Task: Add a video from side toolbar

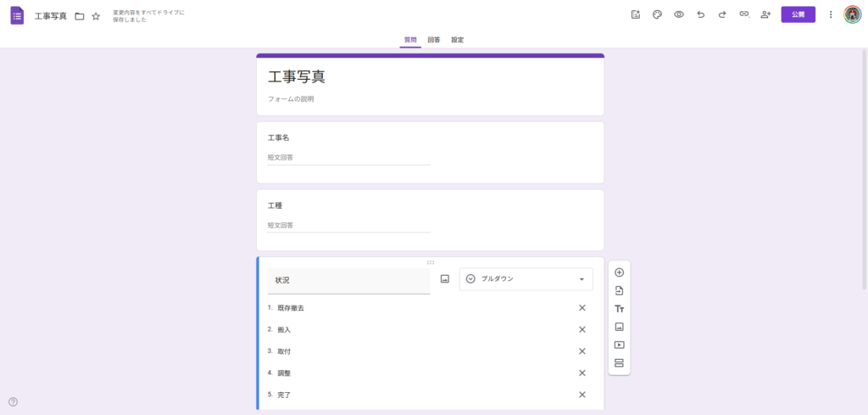Action: pyautogui.click(x=619, y=345)
